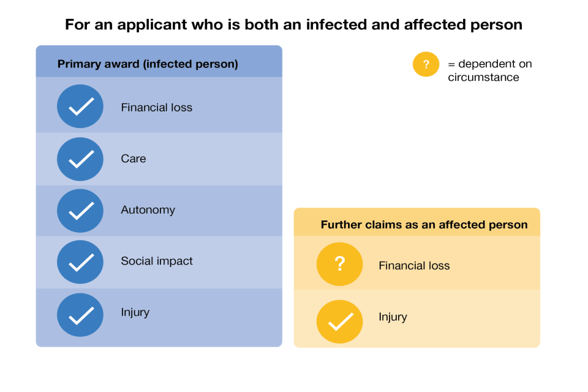Click the Social impact label text

(157, 261)
